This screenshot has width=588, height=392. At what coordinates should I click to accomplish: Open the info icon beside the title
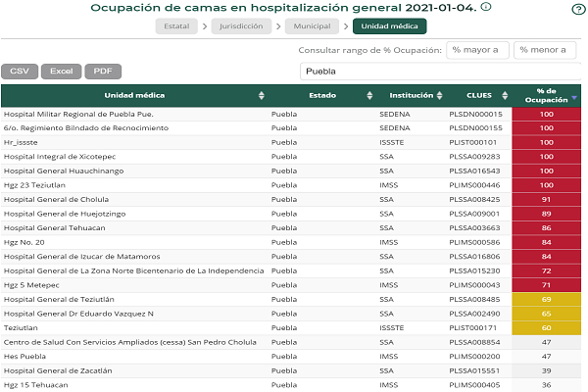[x=486, y=7]
